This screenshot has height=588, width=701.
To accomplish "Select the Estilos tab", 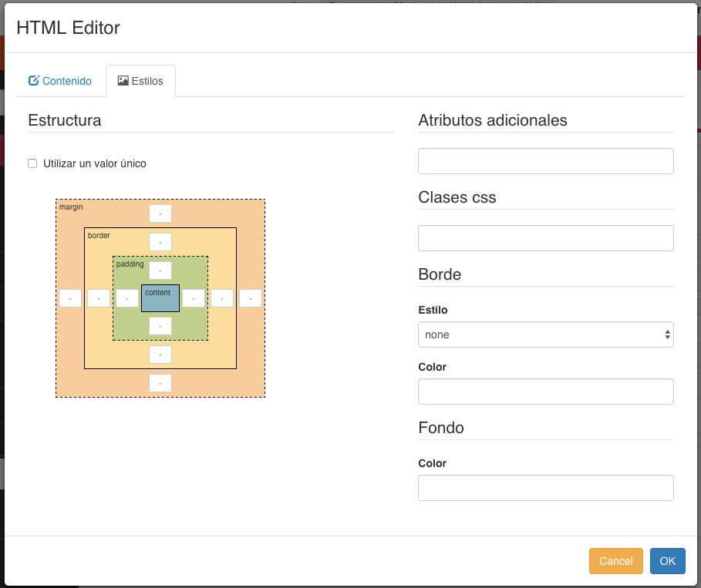I will [x=140, y=81].
